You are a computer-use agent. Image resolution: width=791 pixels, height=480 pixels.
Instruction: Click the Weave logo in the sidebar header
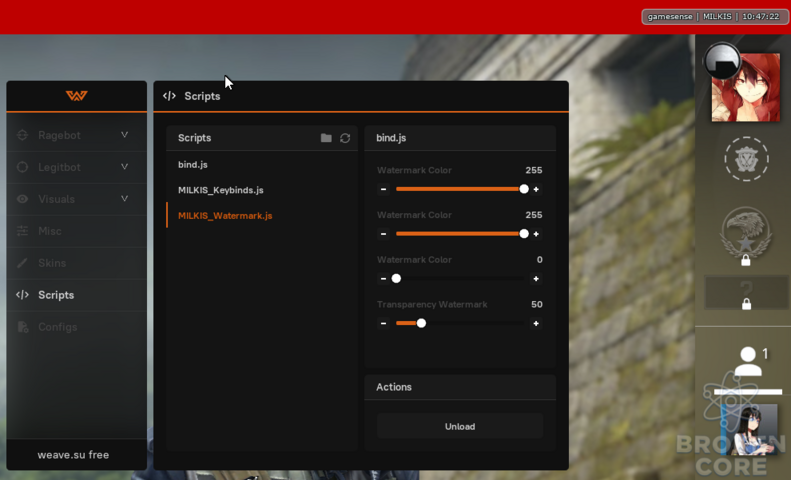coord(76,95)
